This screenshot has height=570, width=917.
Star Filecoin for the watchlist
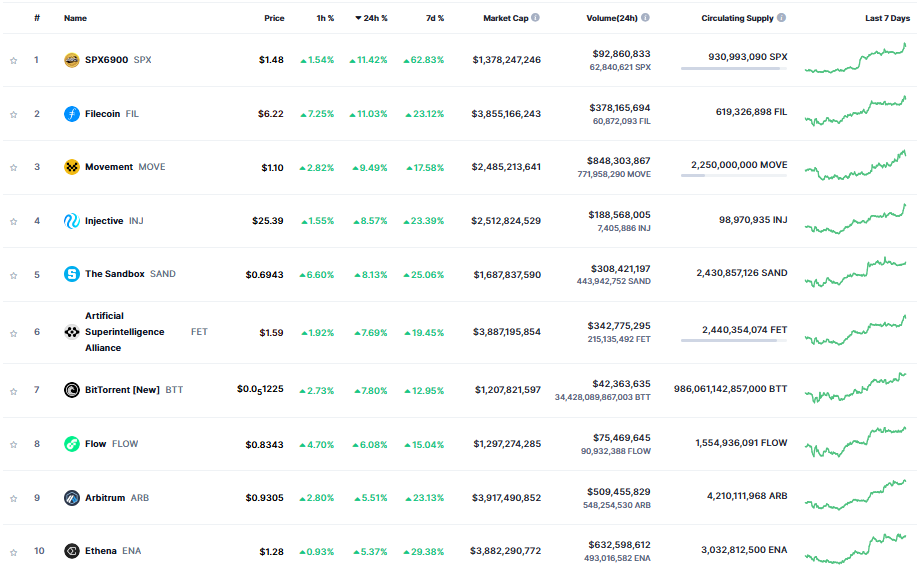pyautogui.click(x=13, y=114)
